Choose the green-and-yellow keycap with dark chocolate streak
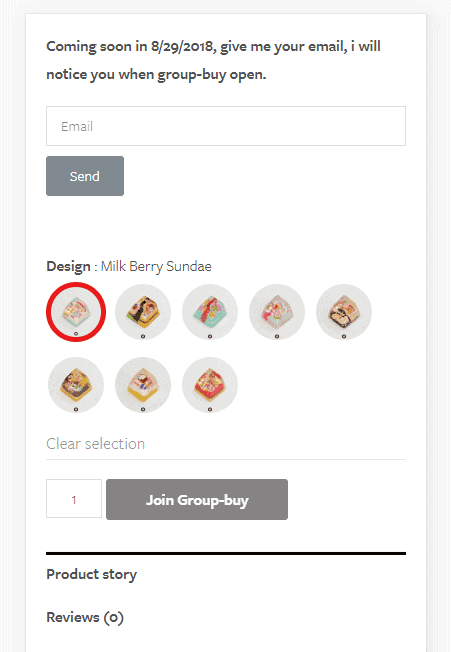 tap(143, 312)
